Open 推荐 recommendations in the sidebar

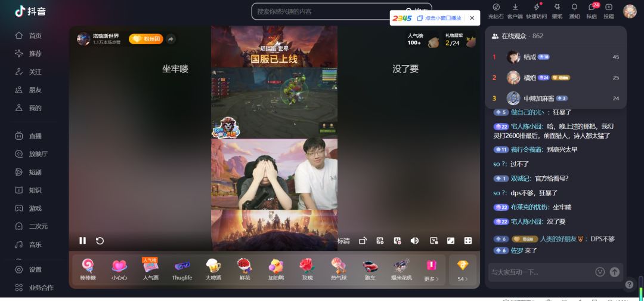(29, 54)
